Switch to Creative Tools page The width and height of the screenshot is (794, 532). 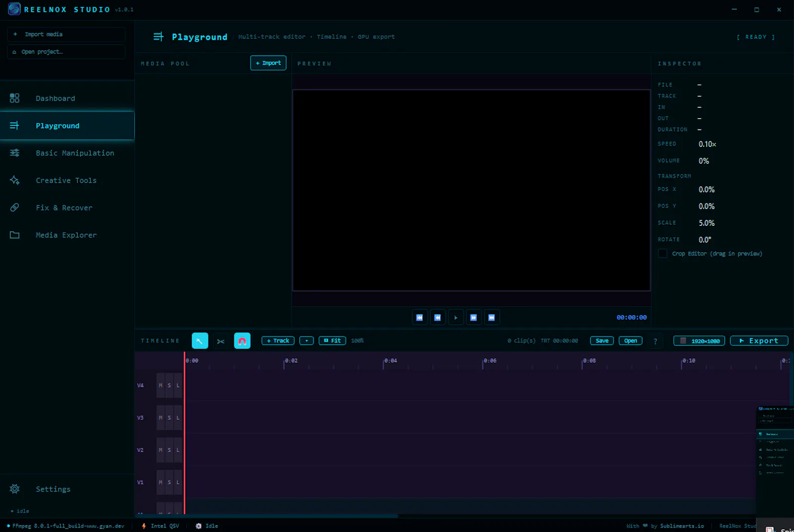(x=67, y=180)
